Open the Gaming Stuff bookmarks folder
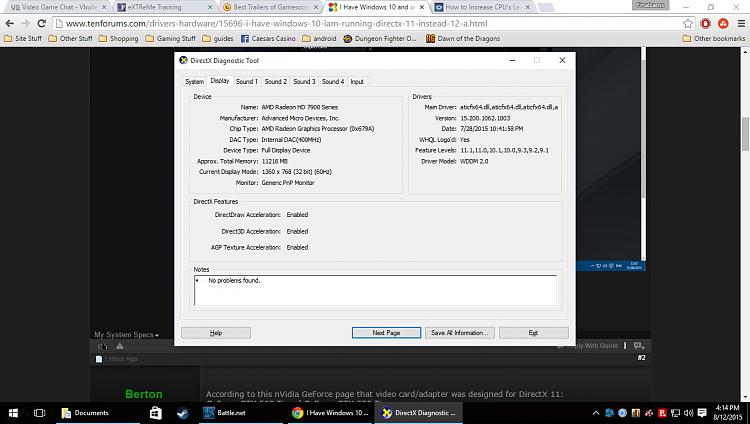The image size is (750, 424). pyautogui.click(x=171, y=38)
